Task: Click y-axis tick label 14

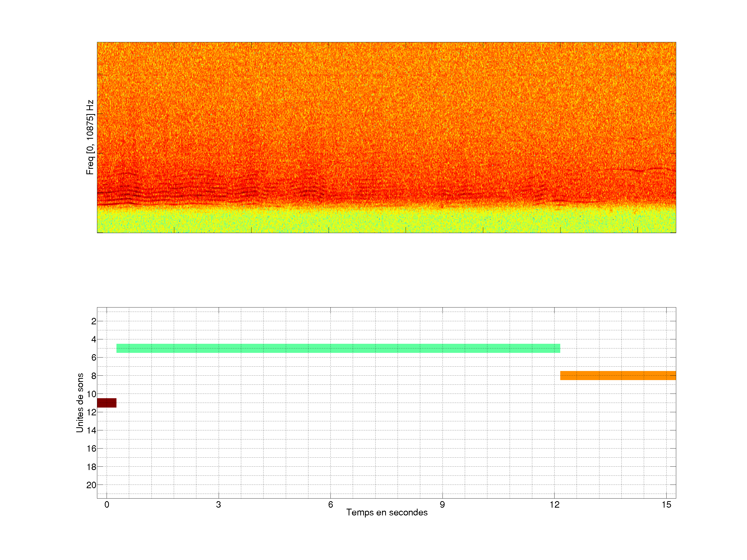Action: [92, 430]
